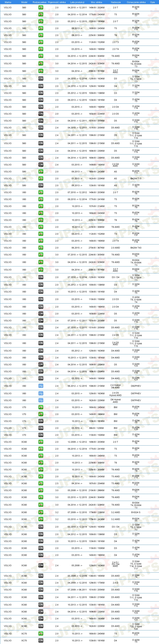
Task: Click the D97PHEV engine code cell
Action: (136, 401)
